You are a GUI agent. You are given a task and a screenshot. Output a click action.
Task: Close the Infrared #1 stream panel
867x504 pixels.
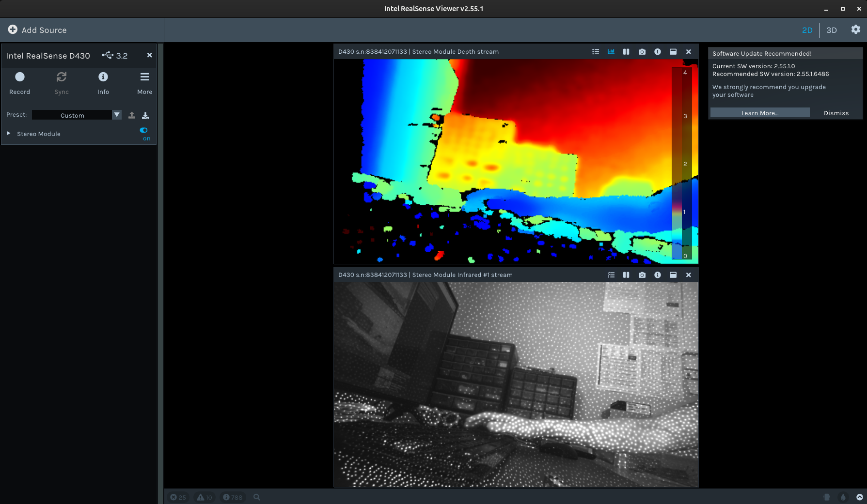[689, 275]
